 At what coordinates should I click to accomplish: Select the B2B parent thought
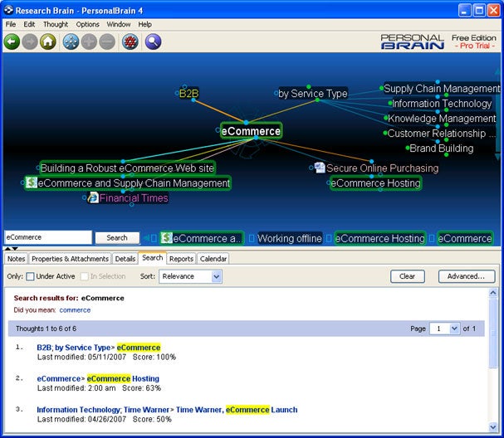pyautogui.click(x=188, y=94)
